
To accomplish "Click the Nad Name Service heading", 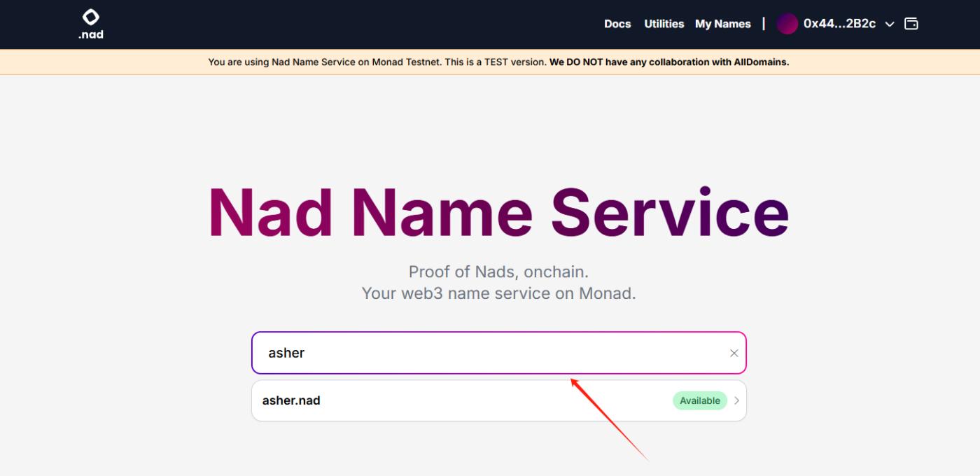I will click(x=498, y=213).
